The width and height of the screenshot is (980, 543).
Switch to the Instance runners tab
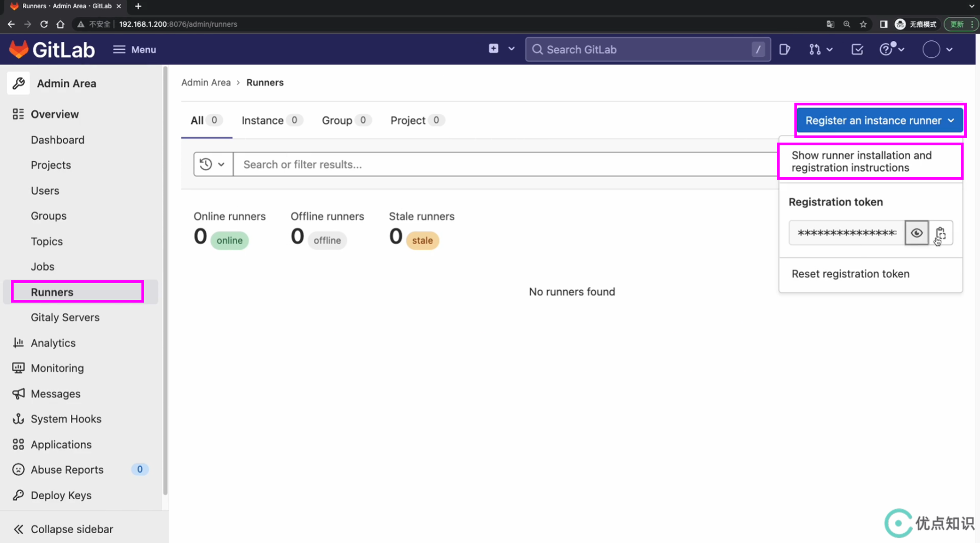pyautogui.click(x=272, y=120)
